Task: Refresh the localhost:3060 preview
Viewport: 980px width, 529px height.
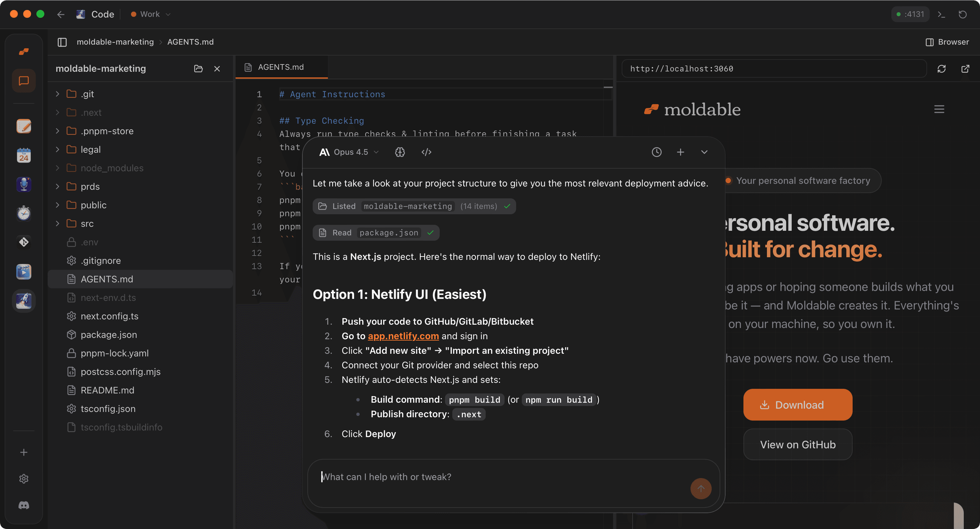Action: [942, 69]
